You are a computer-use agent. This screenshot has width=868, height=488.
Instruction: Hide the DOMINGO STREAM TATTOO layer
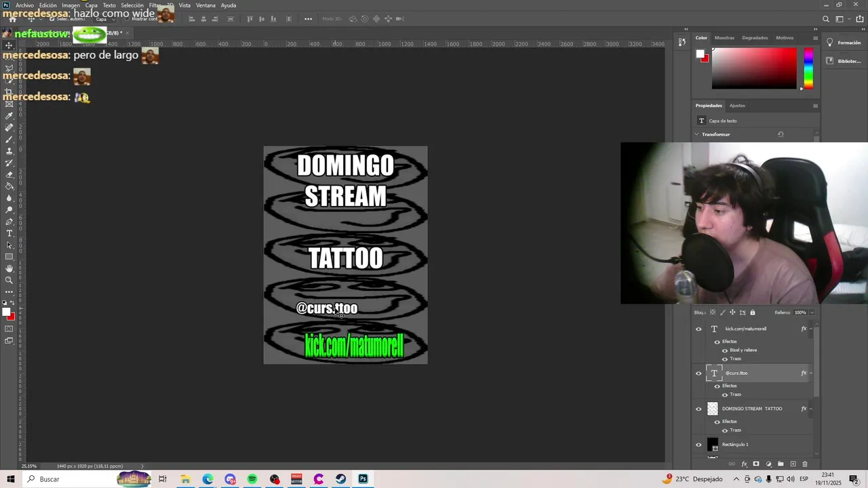tap(698, 409)
